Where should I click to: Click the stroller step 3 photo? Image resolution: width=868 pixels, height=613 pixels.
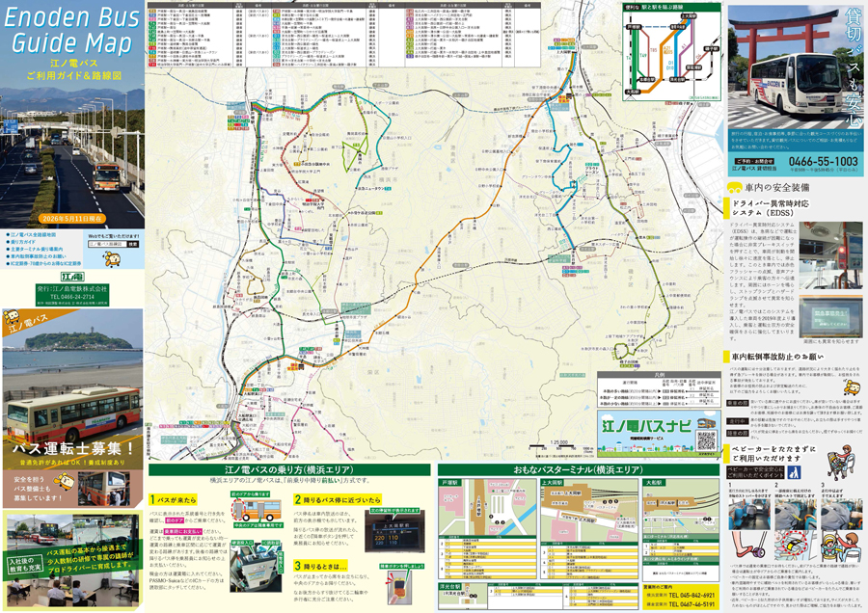[x=841, y=514]
